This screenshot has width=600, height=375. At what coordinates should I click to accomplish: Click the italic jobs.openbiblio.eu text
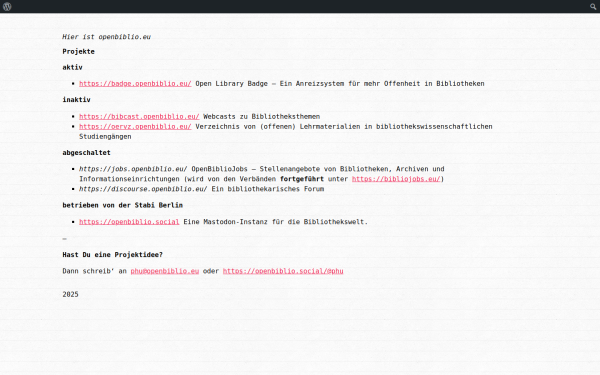tap(133, 169)
